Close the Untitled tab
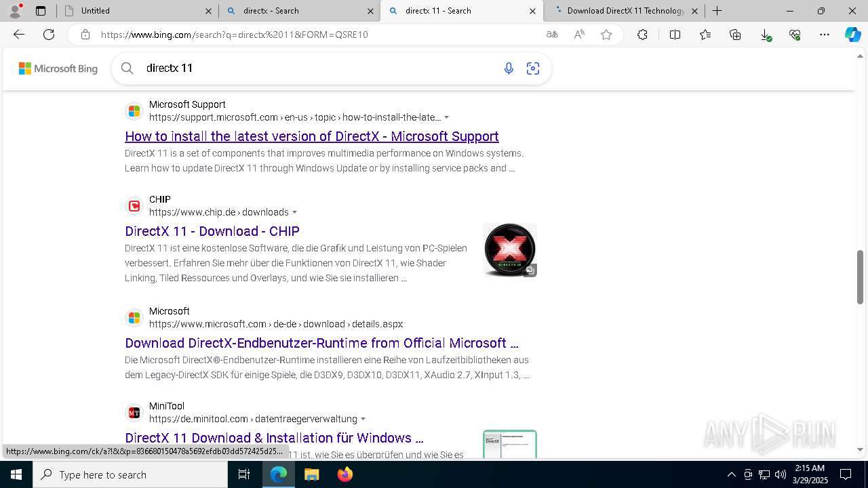Viewport: 868px width, 488px height. (208, 11)
